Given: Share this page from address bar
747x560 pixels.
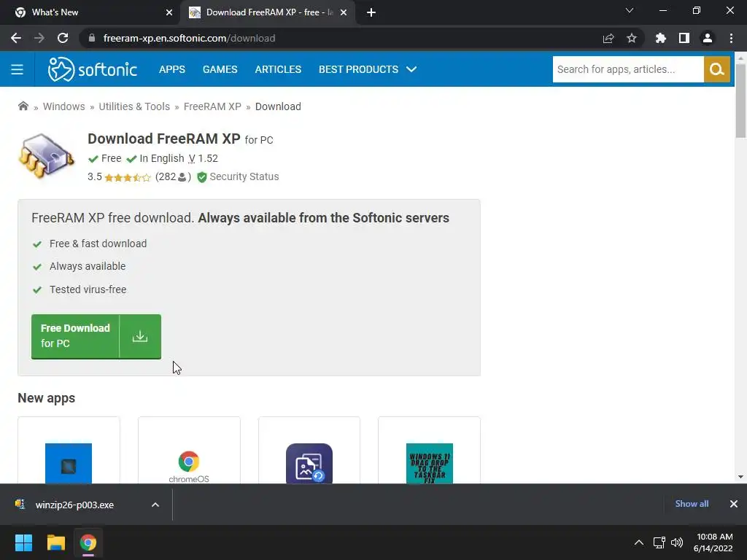Looking at the screenshot, I should (608, 38).
